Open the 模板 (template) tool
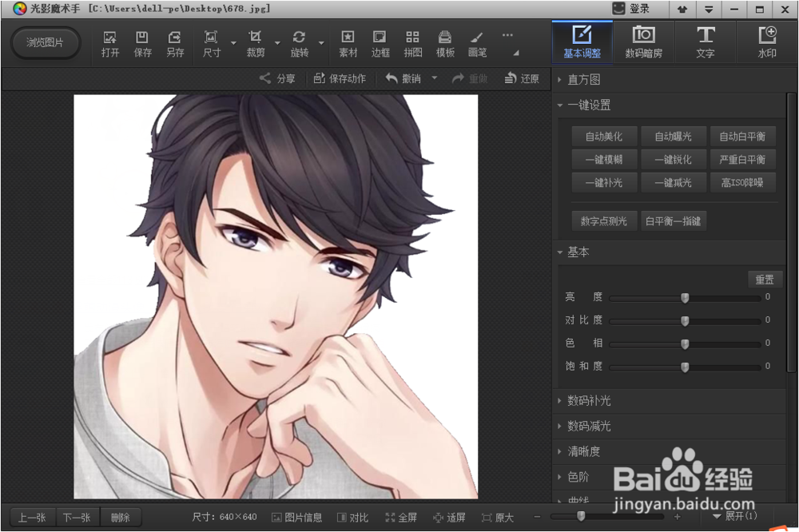Screen dimensions: 799x532 click(x=445, y=44)
